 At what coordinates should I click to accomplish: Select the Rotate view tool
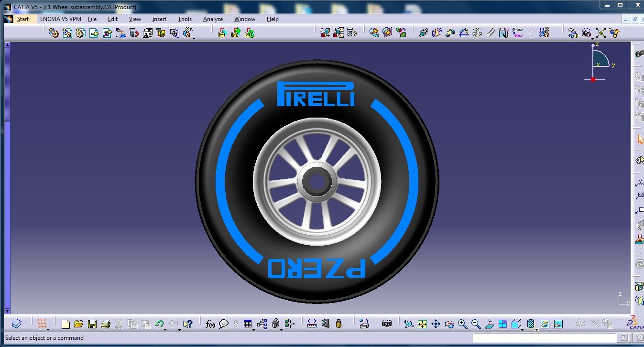449,324
